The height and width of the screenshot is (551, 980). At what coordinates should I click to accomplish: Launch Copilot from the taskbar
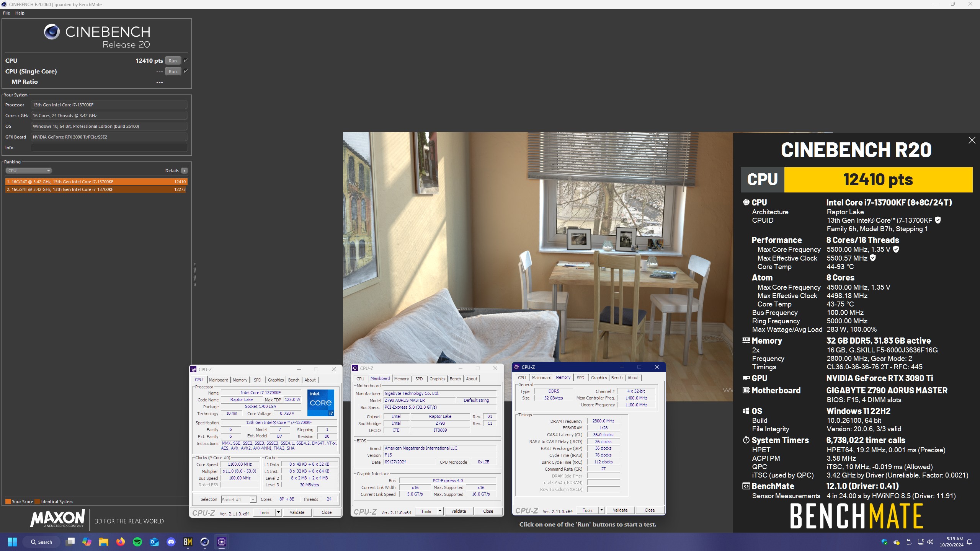tap(87, 542)
